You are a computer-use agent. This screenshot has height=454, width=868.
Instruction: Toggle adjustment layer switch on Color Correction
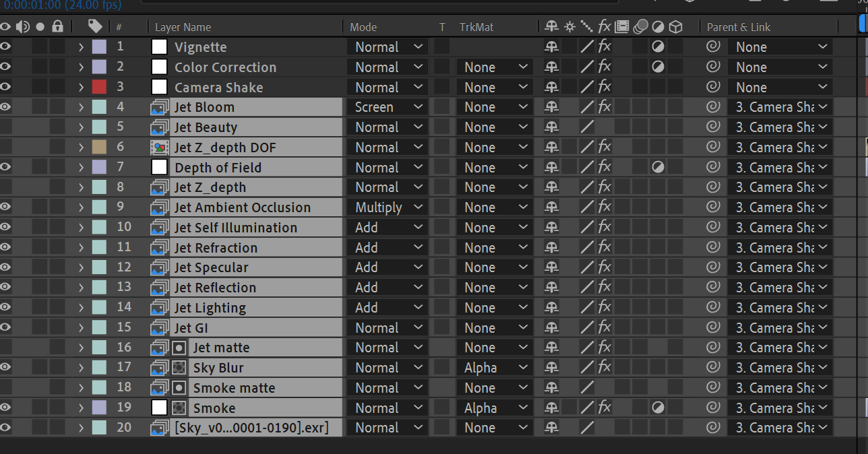coord(658,67)
